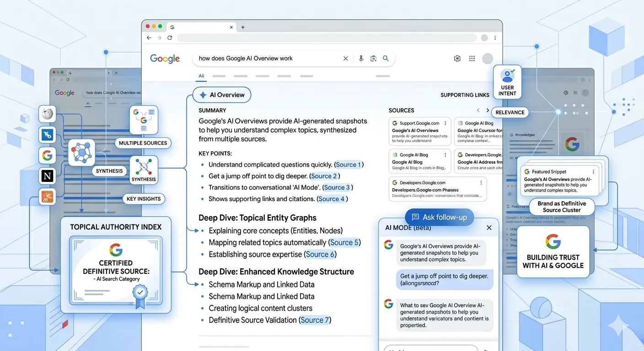Open the three-dot menu on the lower Google AI Blog card
The height and width of the screenshot is (351, 644).
(445, 155)
